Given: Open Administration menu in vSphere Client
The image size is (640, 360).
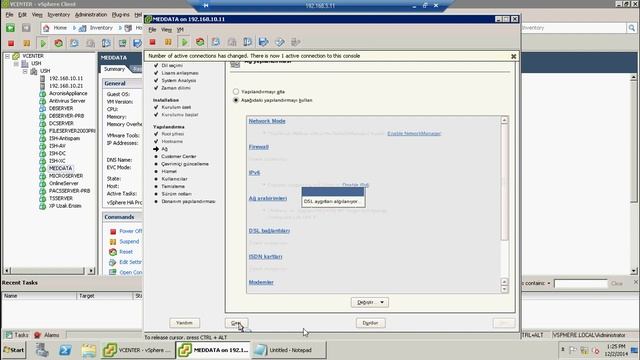Looking at the screenshot, I should click(91, 15).
